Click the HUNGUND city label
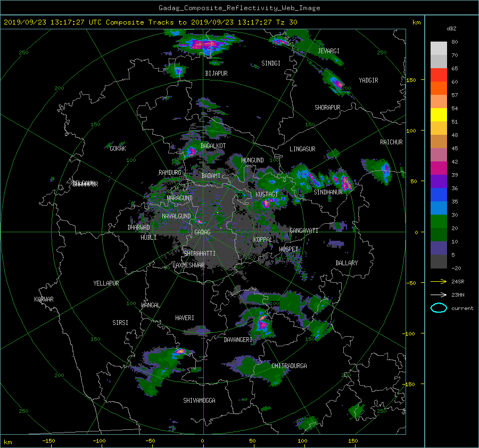The image size is (479, 448). pyautogui.click(x=252, y=160)
